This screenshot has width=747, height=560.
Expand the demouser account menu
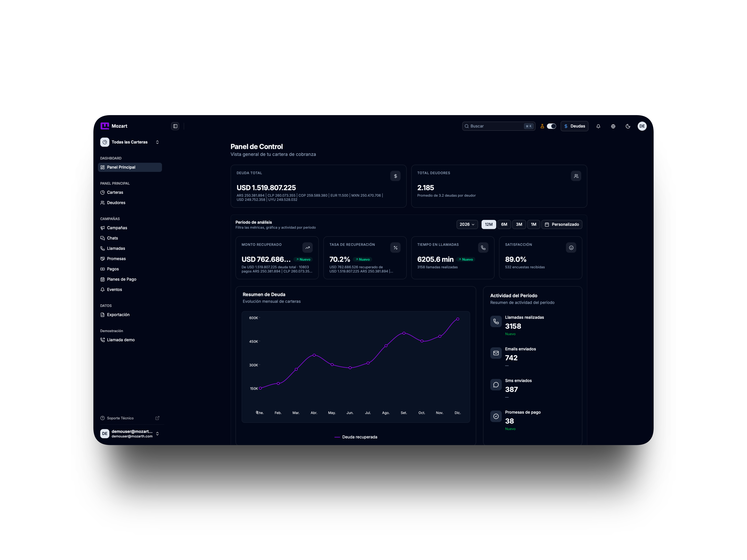click(x=130, y=434)
